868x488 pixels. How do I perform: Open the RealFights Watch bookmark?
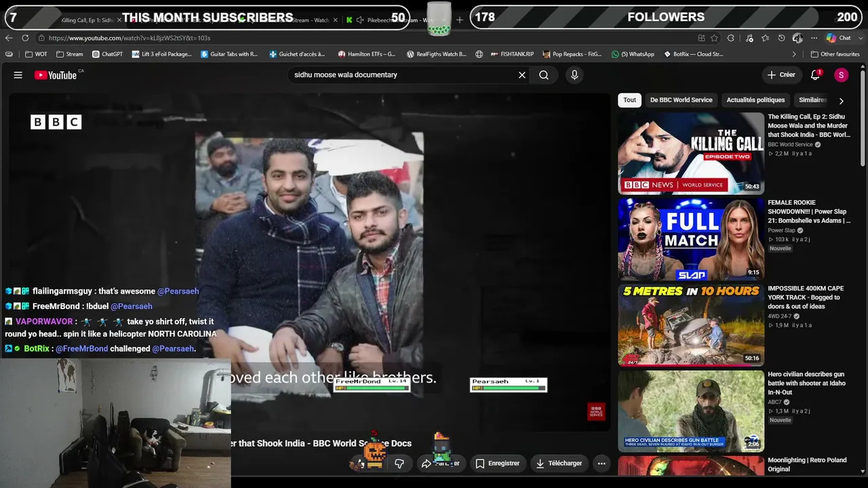(437, 54)
